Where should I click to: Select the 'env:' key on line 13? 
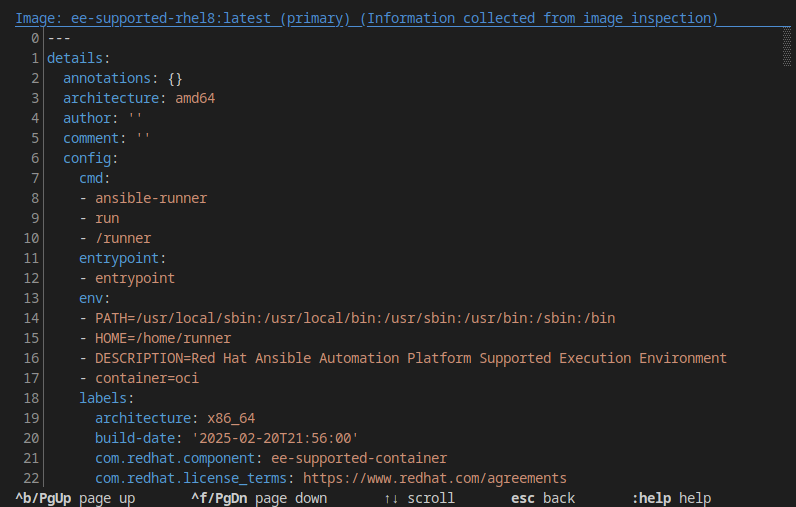[x=95, y=298]
